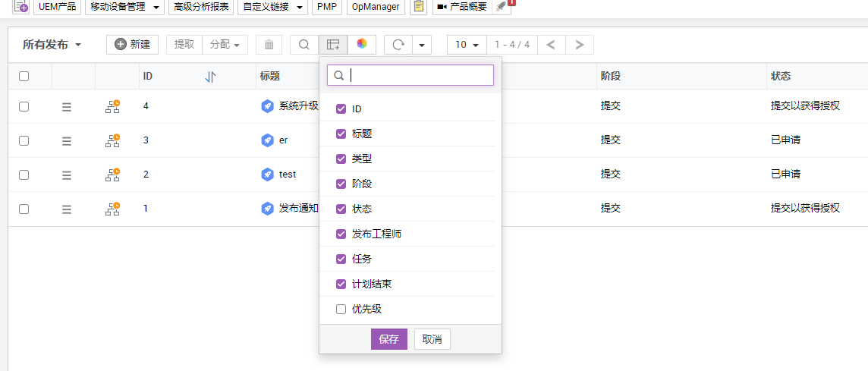This screenshot has width=868, height=371.
Task: Click the workflow hierarchy icon for ID 3
Action: [x=112, y=140]
